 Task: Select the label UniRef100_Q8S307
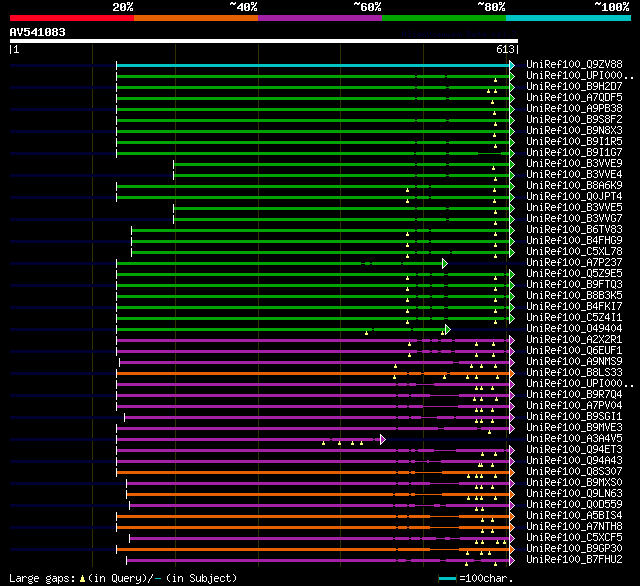click(x=574, y=472)
